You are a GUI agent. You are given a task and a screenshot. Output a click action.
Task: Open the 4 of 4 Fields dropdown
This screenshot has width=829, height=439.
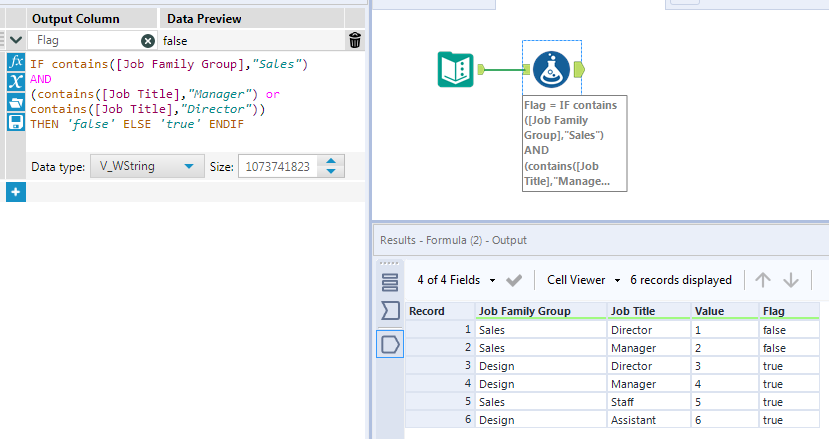coord(456,280)
